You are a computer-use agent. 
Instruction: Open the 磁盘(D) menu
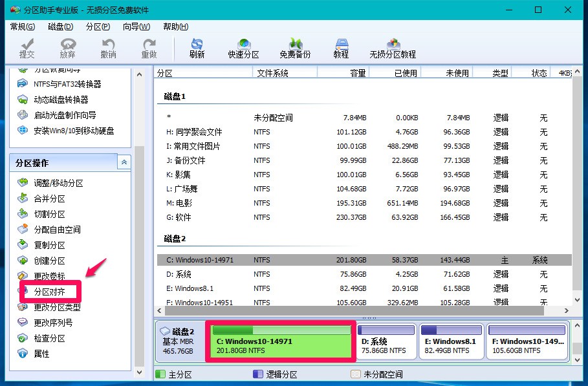(60, 27)
